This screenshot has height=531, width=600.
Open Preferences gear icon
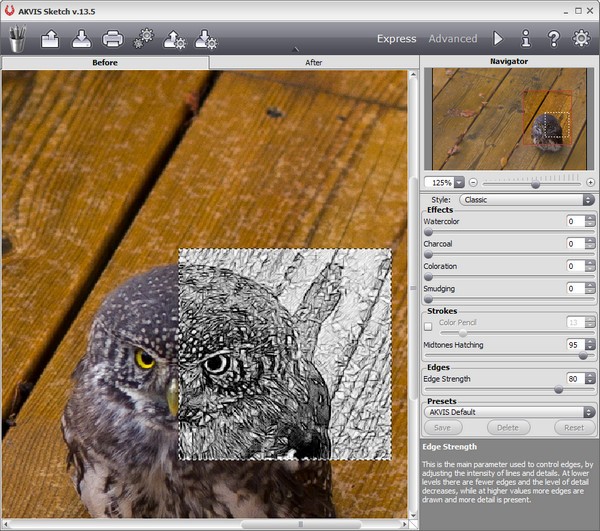click(581, 39)
